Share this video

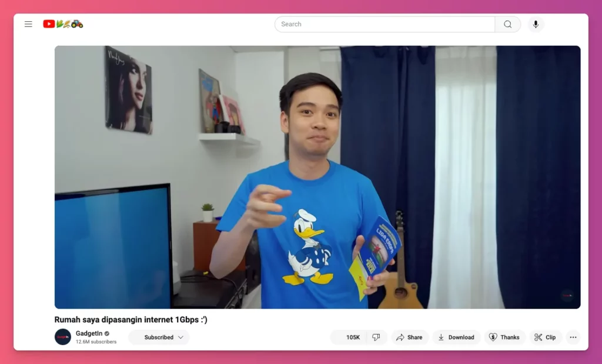(409, 338)
